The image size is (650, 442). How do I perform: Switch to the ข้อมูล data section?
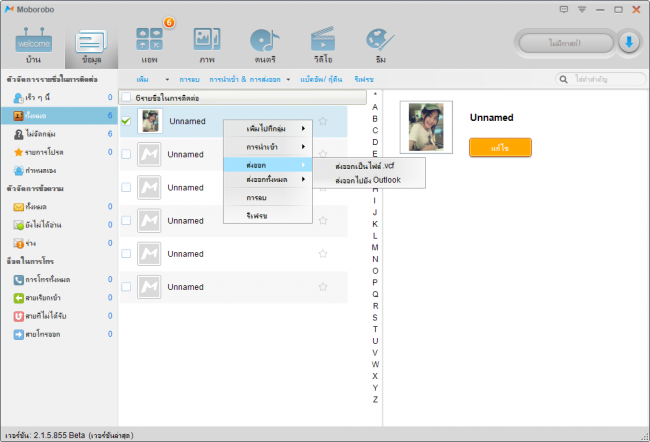[x=91, y=46]
